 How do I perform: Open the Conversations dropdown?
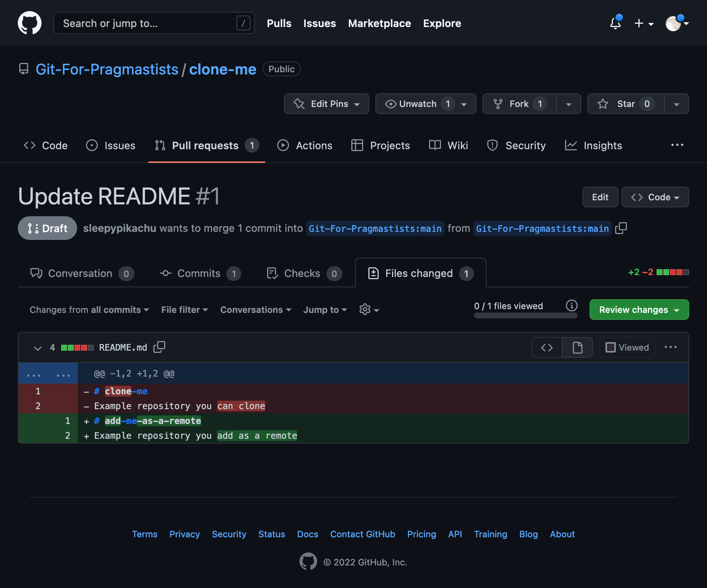click(x=256, y=310)
